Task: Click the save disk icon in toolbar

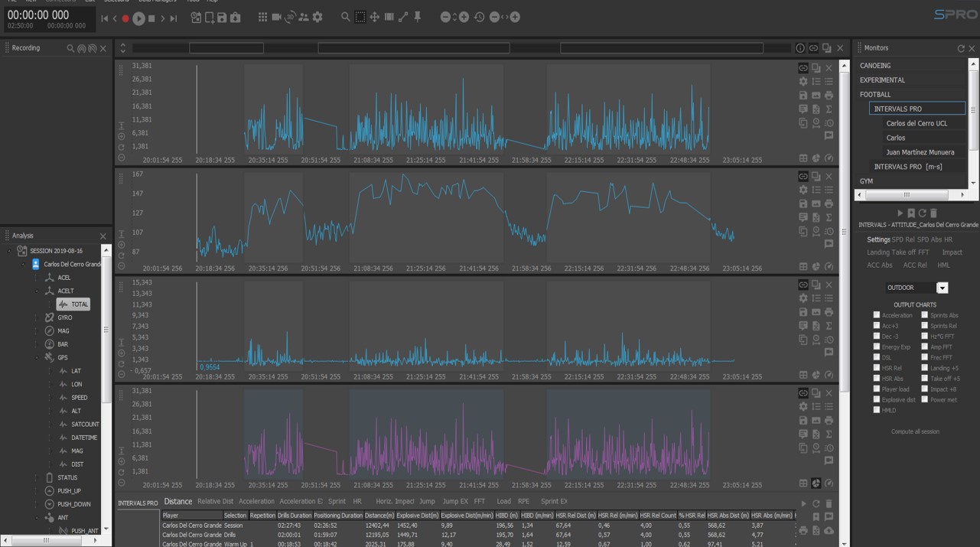Action: (x=222, y=17)
